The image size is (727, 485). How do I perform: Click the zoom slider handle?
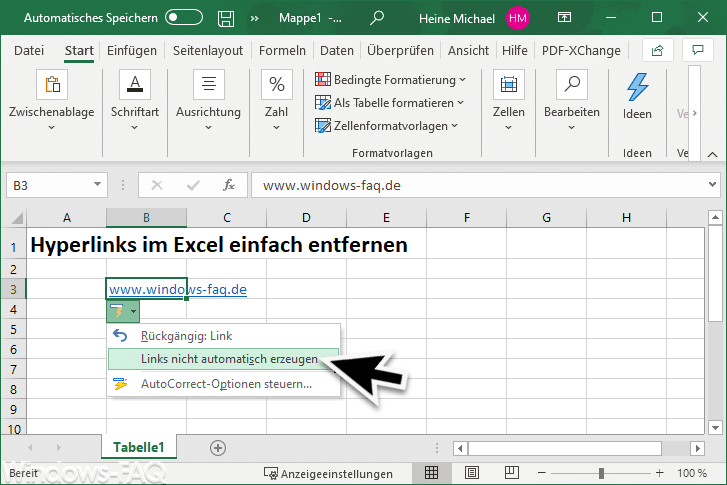tap(601, 473)
